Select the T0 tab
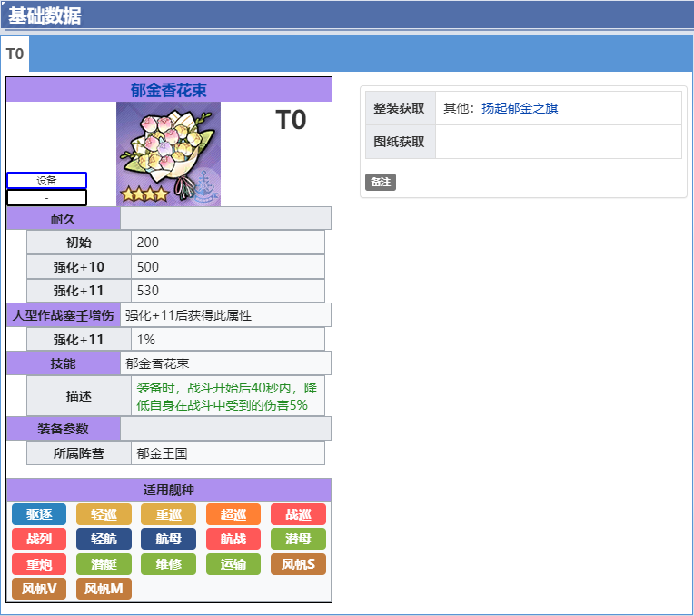694x616 pixels. 15,54
